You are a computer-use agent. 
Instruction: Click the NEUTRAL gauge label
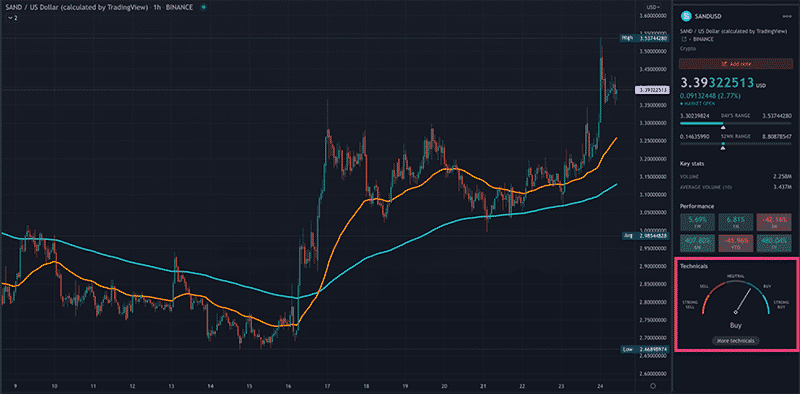click(x=735, y=276)
